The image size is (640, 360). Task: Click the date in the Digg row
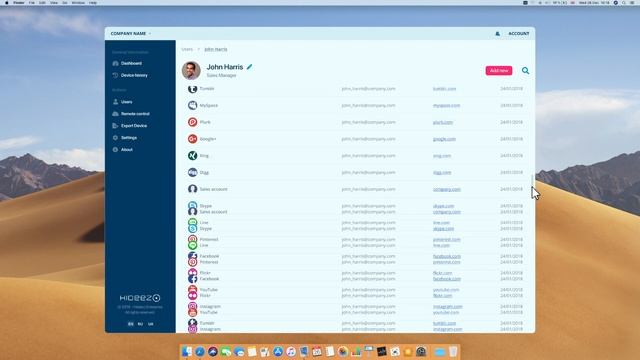(511, 172)
